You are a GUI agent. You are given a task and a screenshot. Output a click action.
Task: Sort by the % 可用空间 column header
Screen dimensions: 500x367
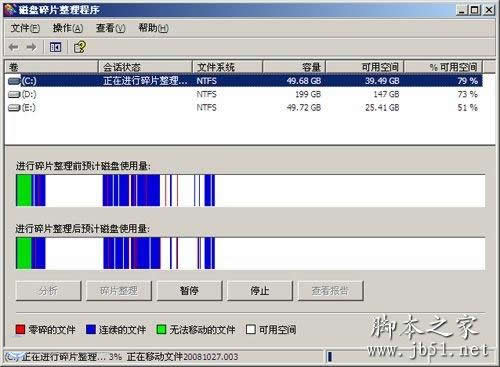point(444,67)
